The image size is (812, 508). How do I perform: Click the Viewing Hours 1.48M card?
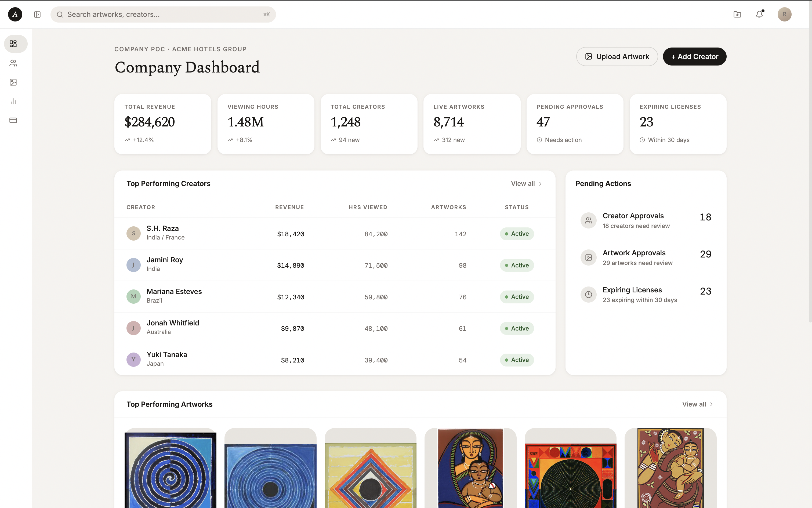[266, 124]
